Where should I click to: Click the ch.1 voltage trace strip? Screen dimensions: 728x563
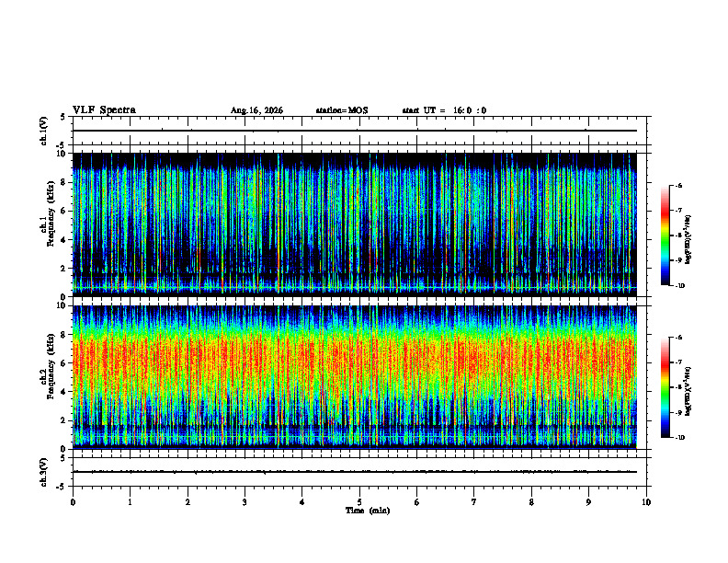click(359, 131)
